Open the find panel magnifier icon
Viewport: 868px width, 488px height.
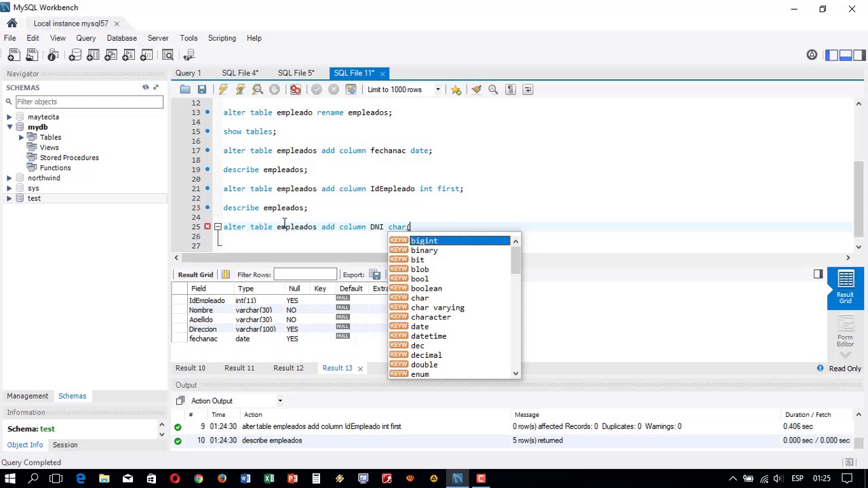pos(494,89)
